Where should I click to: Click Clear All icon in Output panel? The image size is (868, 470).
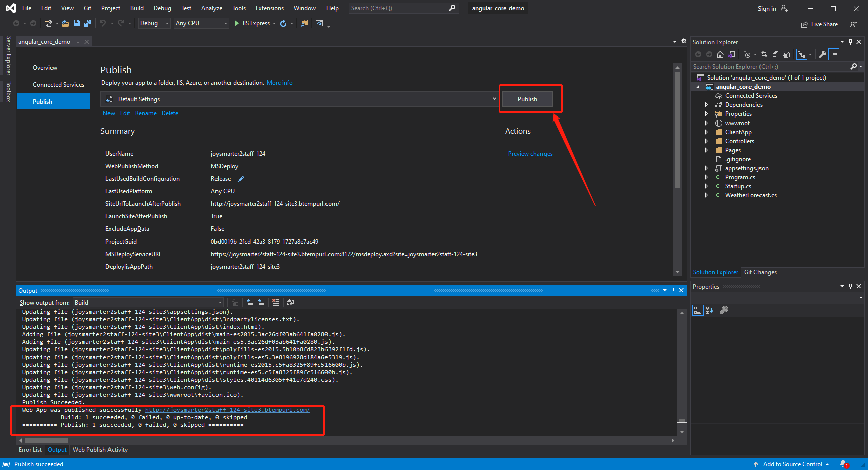pos(275,302)
